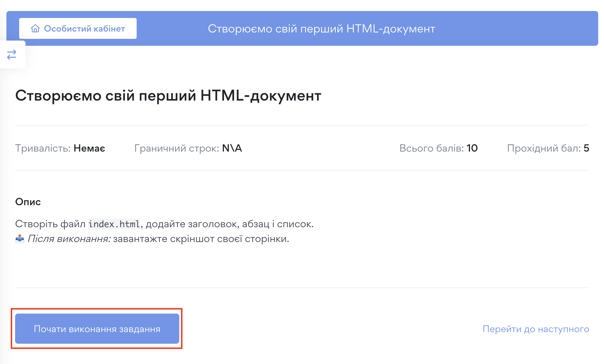Select the index.html inline code snippet
This screenshot has height=364, width=604.
[114, 223]
